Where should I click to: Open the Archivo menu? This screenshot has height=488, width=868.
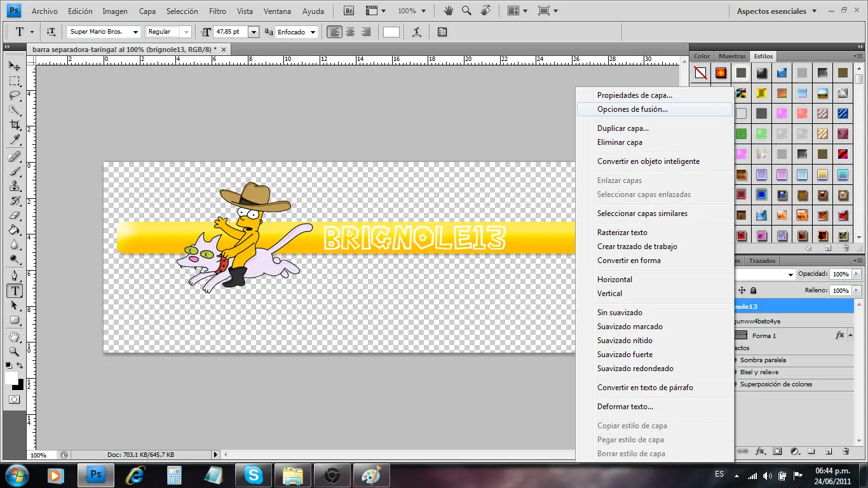(x=44, y=11)
